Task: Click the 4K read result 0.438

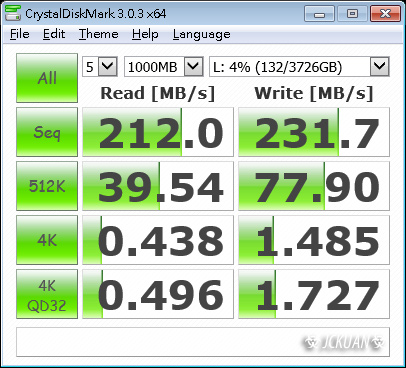Action: coord(158,240)
